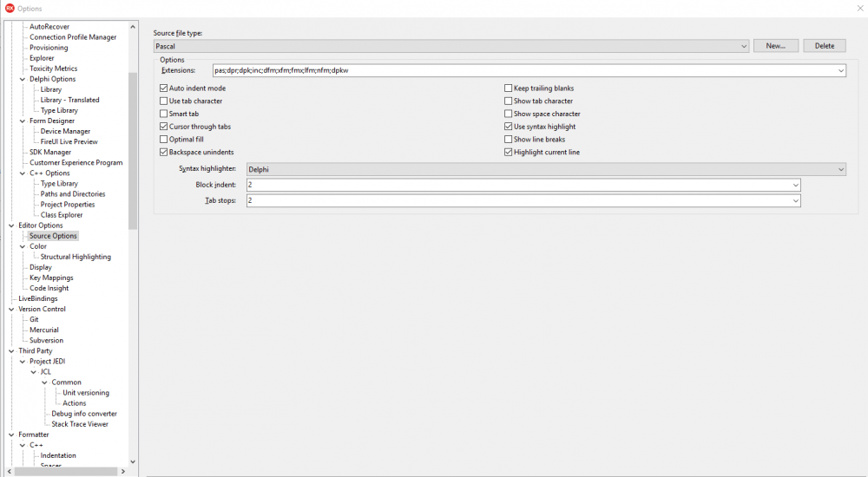Select Class Explorer tree item
The height and width of the screenshot is (477, 868).
point(62,215)
